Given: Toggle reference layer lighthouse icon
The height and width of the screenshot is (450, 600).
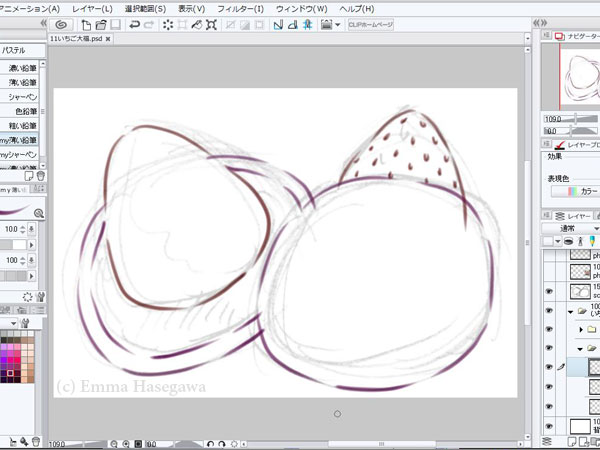Looking at the screenshot, I should coord(580,241).
